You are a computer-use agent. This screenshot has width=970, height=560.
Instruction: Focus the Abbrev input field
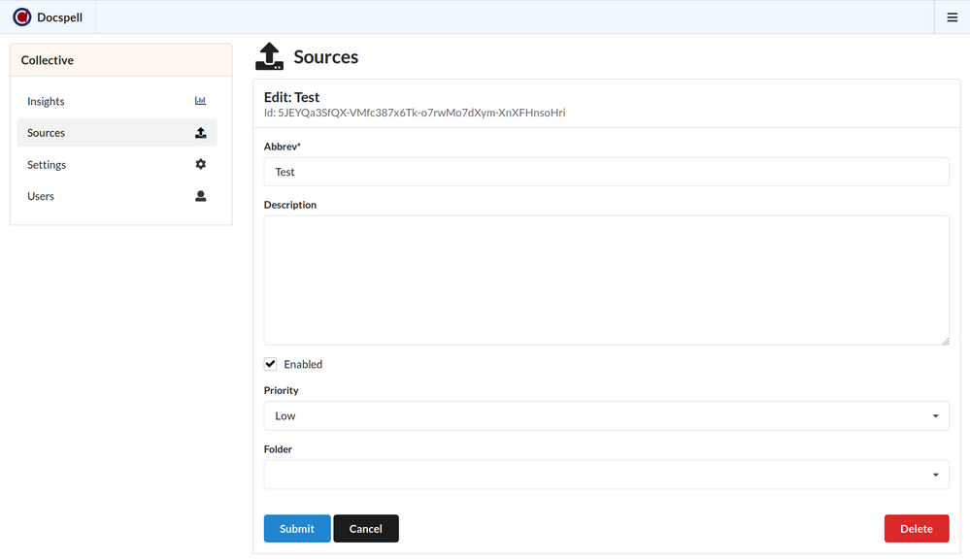[x=605, y=172]
